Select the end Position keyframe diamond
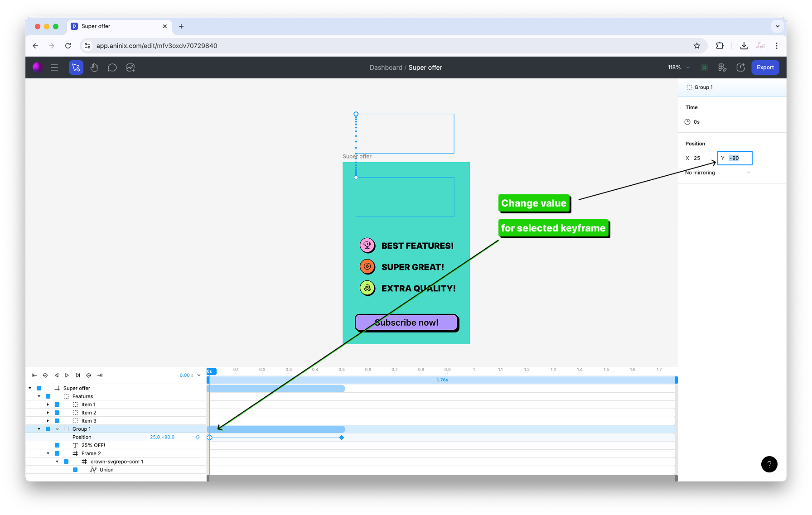The width and height of the screenshot is (812, 515). point(342,438)
